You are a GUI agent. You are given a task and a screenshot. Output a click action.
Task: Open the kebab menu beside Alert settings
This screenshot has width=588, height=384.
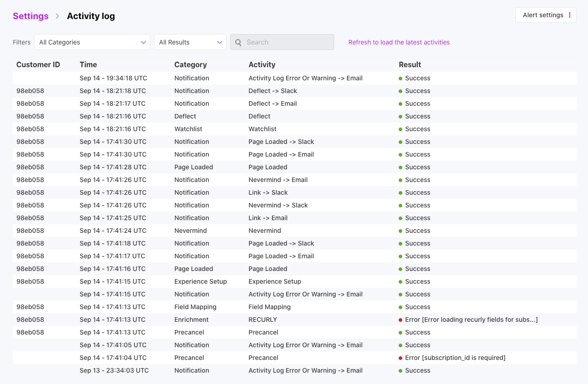click(570, 15)
